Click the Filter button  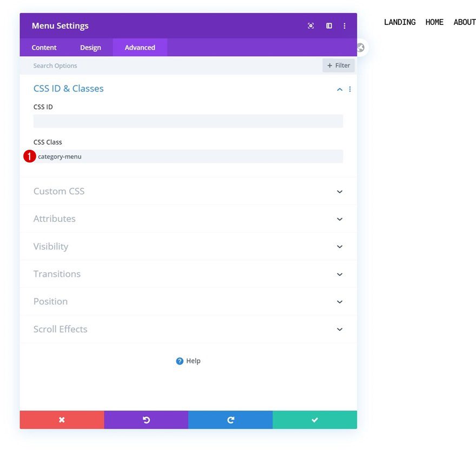339,65
